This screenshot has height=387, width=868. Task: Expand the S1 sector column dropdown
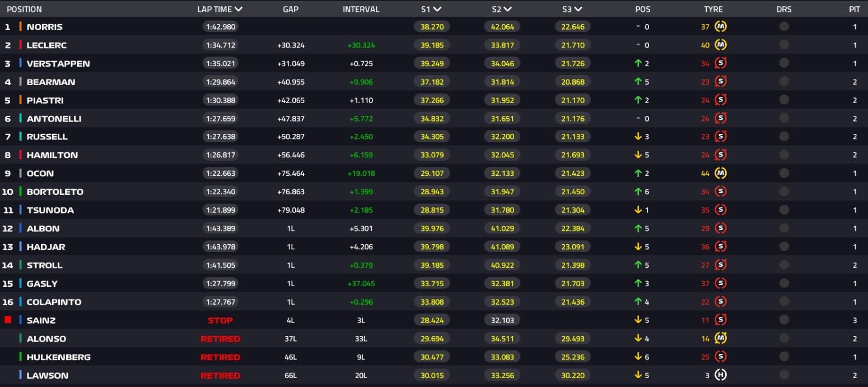(x=431, y=9)
